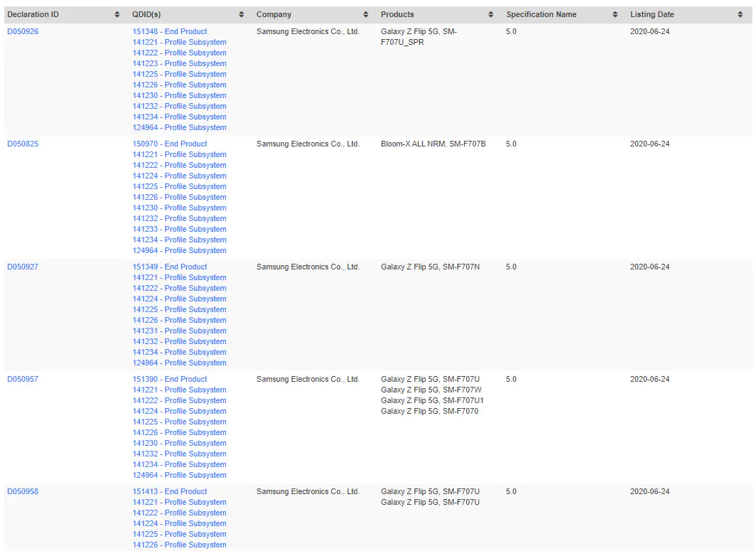Open 141224 Profile Subsystem in D050958 row

pos(179,523)
